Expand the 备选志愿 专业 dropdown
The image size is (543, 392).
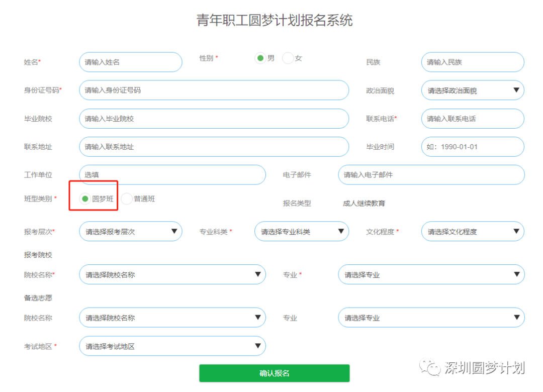431,318
